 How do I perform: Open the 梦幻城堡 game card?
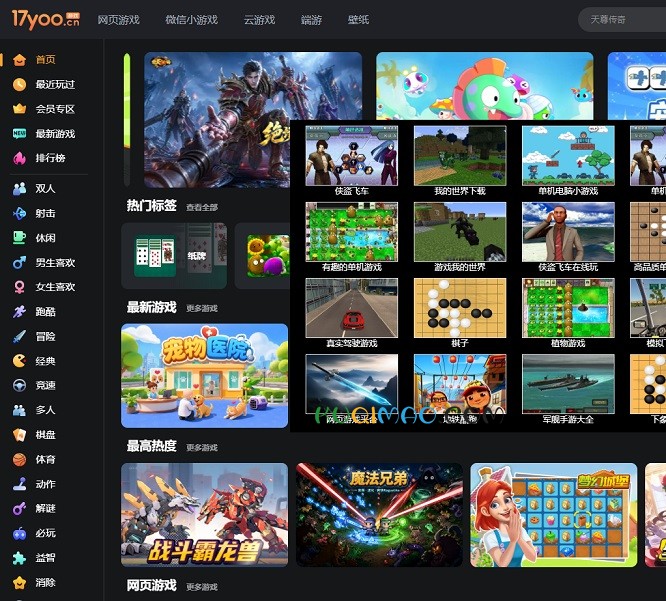(x=554, y=515)
